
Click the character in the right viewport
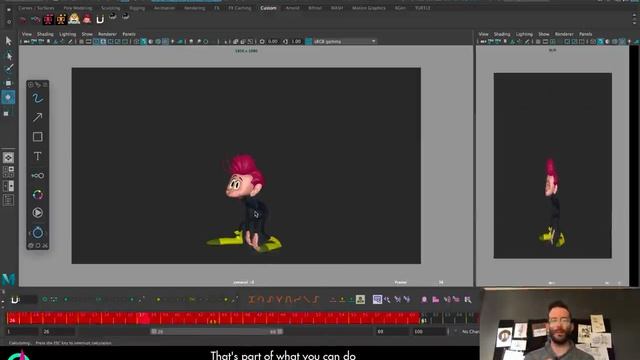pos(552,204)
